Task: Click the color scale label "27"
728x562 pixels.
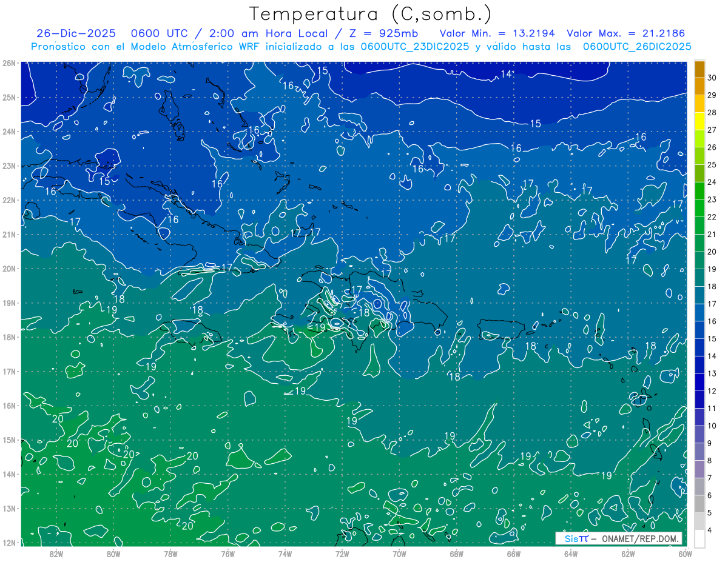Action: pyautogui.click(x=712, y=130)
